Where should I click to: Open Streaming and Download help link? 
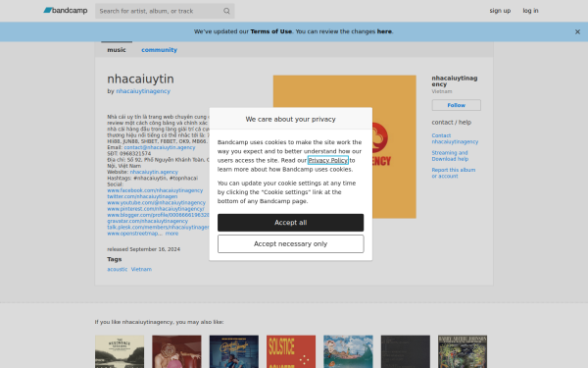point(450,156)
